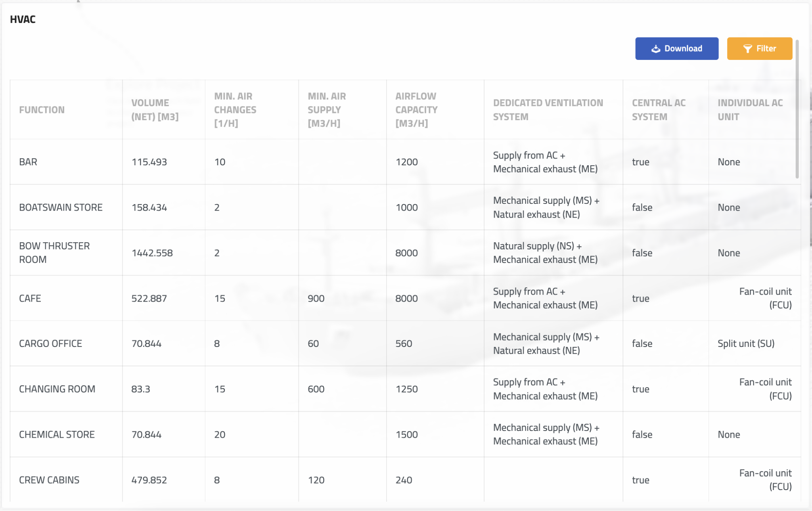Sort by MIN. AIR SUPPLY column header

tap(327, 110)
